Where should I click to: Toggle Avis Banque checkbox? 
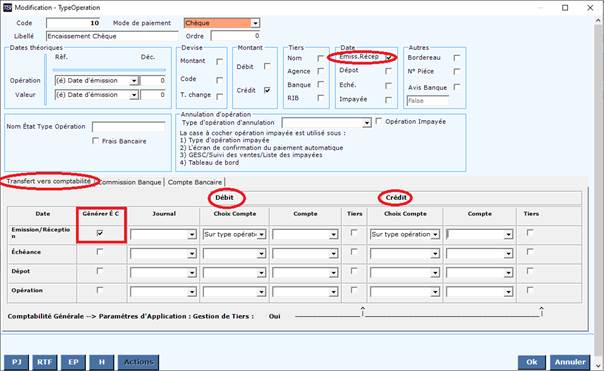coord(456,87)
